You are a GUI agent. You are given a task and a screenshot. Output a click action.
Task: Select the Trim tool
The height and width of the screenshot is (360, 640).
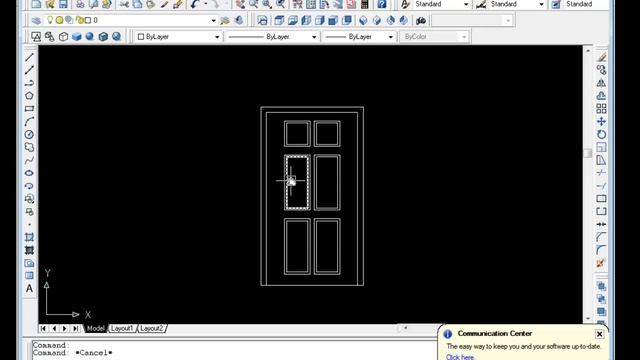601,173
